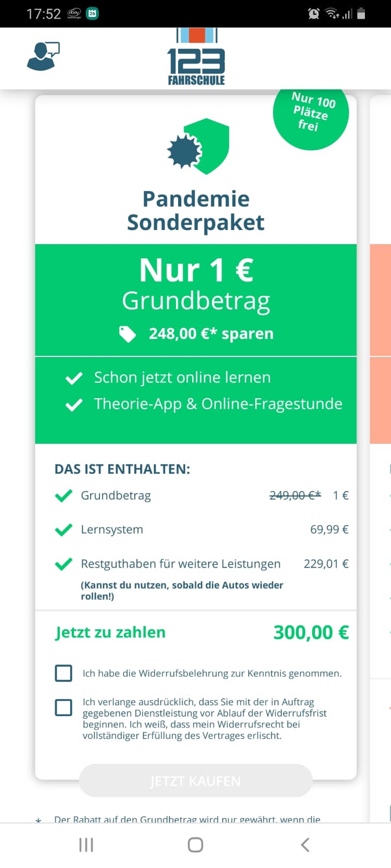Tap the eBay notification icon
The height and width of the screenshot is (868, 391).
74,14
